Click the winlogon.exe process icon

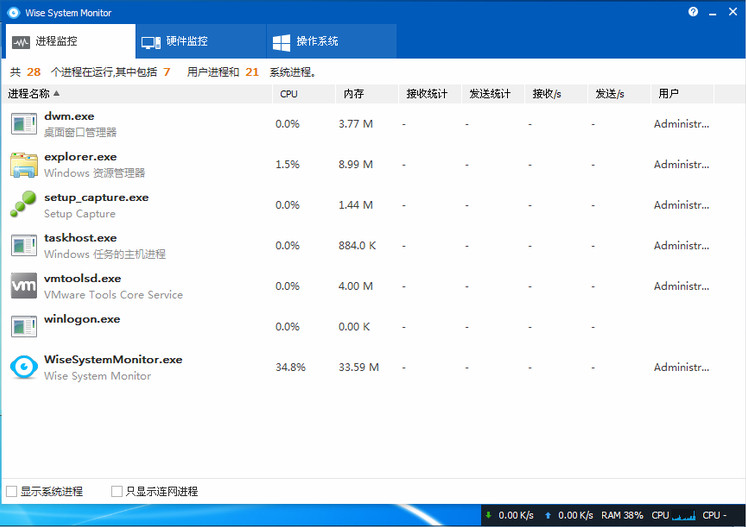pyautogui.click(x=24, y=326)
